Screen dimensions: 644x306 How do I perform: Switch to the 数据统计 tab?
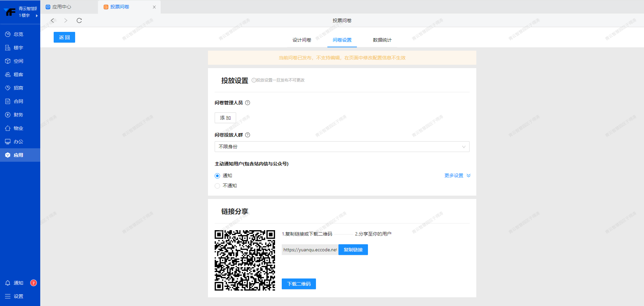[x=382, y=40]
